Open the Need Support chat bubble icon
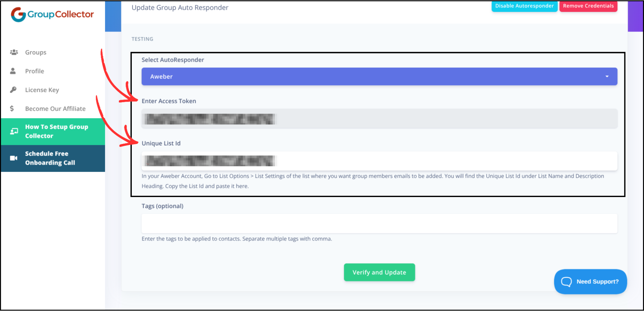The width and height of the screenshot is (644, 311). coord(566,282)
